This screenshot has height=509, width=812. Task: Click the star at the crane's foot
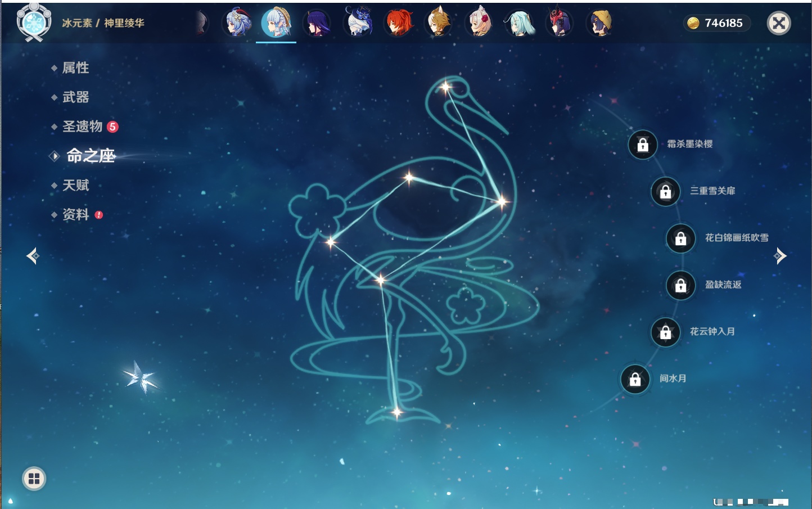396,412
